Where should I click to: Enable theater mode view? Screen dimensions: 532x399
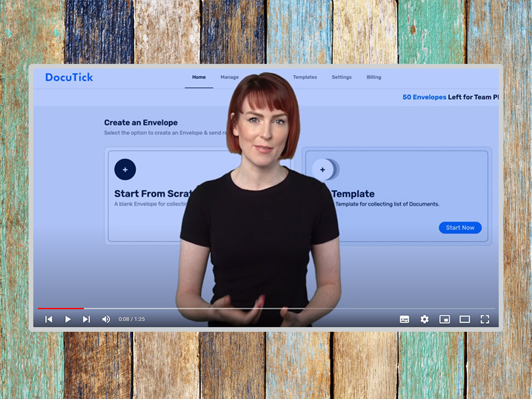465,319
